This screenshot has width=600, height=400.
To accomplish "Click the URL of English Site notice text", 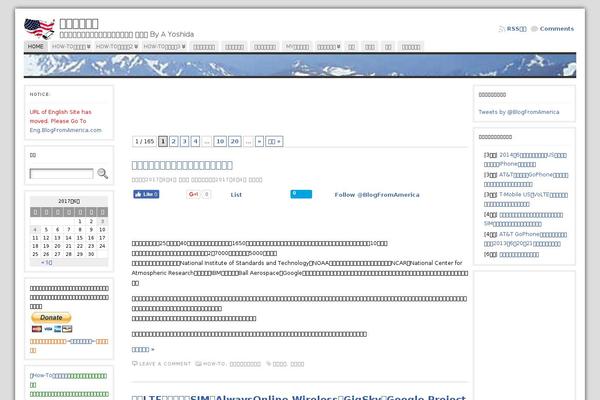I will 60,116.
